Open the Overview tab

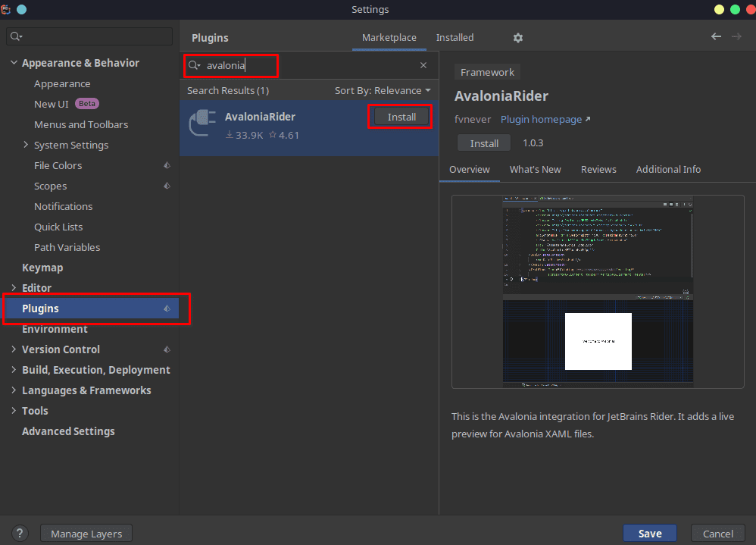pos(469,169)
